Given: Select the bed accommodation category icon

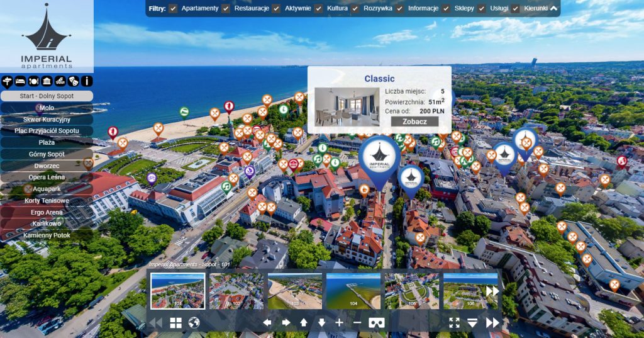Looking at the screenshot, I should [20, 81].
